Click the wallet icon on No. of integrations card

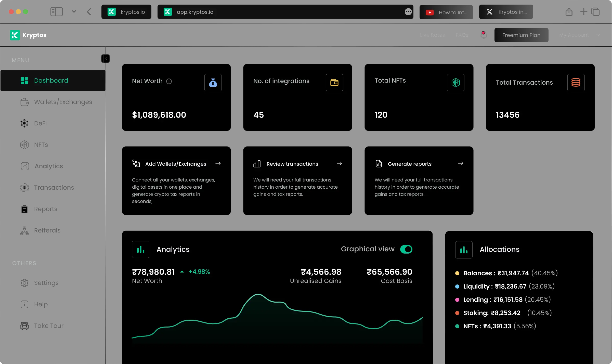pos(334,82)
